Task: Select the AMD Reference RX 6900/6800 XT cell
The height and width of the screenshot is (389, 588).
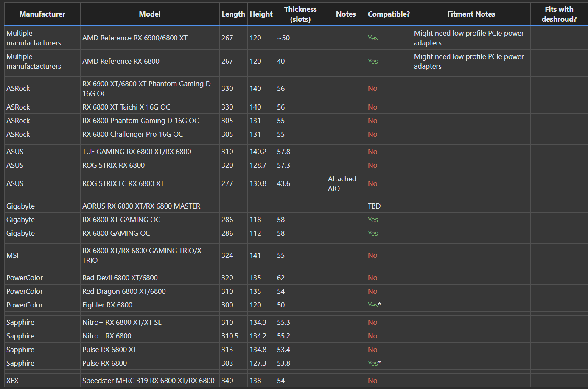Action: (x=150, y=38)
